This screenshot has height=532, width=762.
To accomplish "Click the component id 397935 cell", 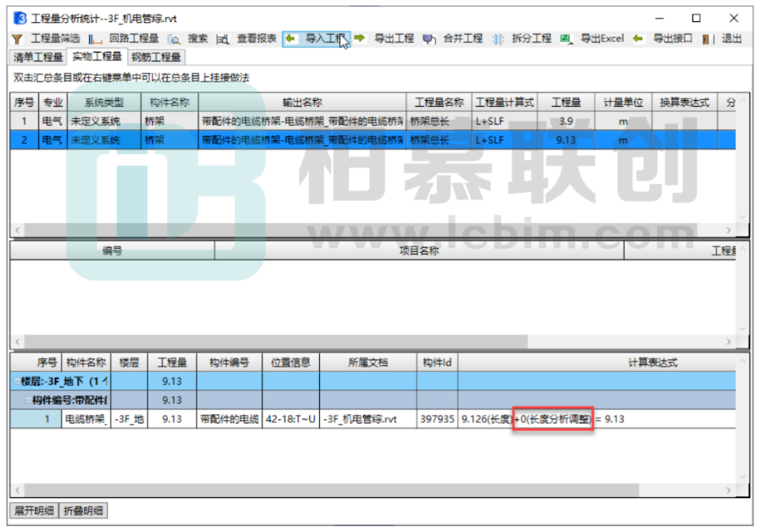I will [x=437, y=419].
